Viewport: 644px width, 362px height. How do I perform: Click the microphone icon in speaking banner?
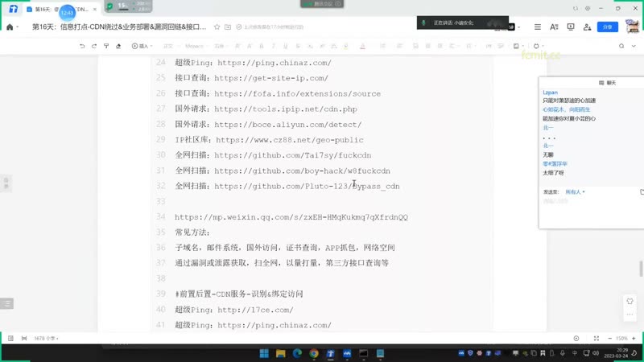pyautogui.click(x=423, y=23)
